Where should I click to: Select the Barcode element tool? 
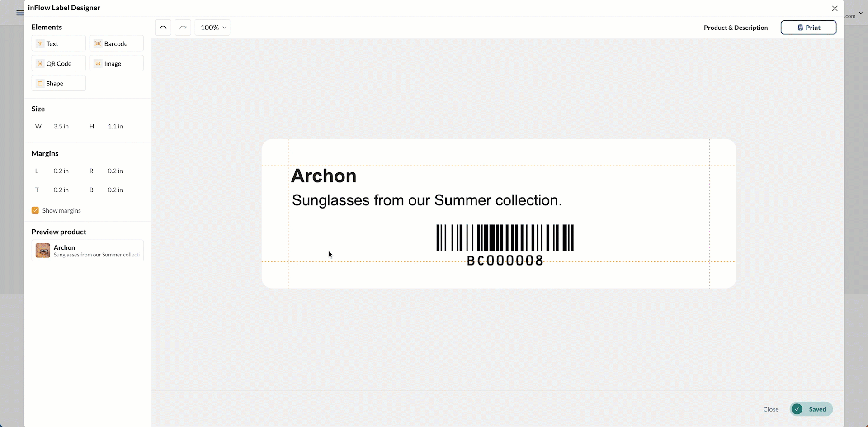116,43
